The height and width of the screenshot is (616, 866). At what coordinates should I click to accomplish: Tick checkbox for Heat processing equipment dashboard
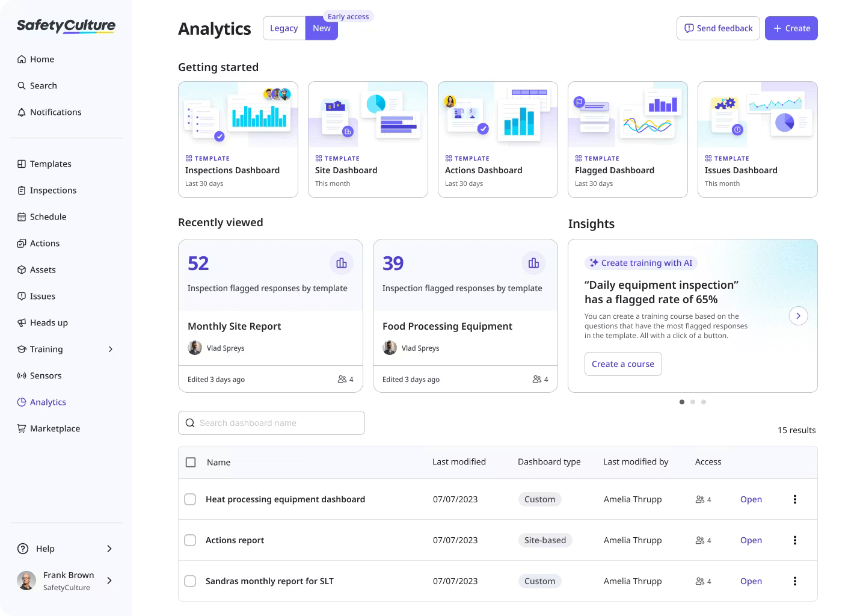190,499
